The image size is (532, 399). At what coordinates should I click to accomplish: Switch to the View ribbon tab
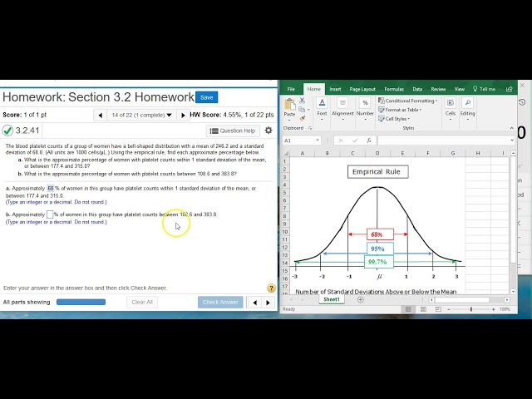(459, 89)
